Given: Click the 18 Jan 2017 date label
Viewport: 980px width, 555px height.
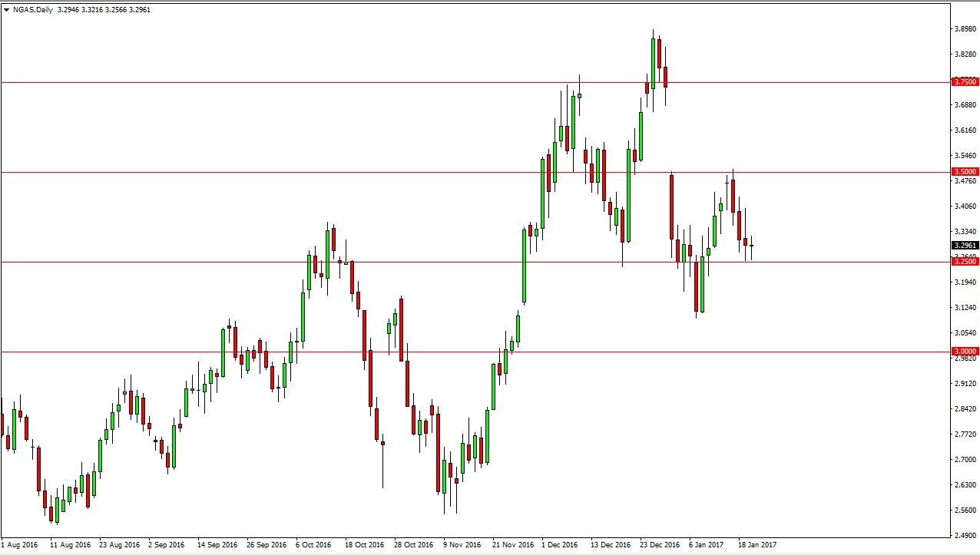Looking at the screenshot, I should pyautogui.click(x=758, y=545).
